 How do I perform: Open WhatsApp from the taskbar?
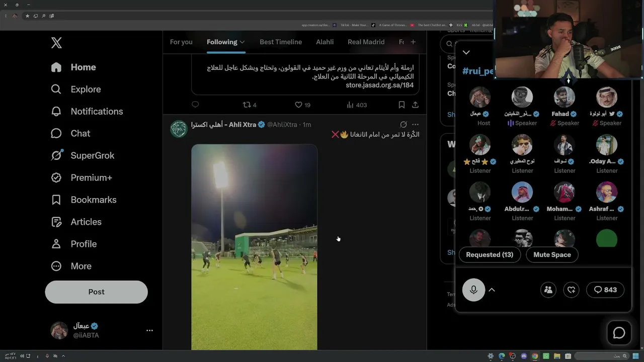546,356
